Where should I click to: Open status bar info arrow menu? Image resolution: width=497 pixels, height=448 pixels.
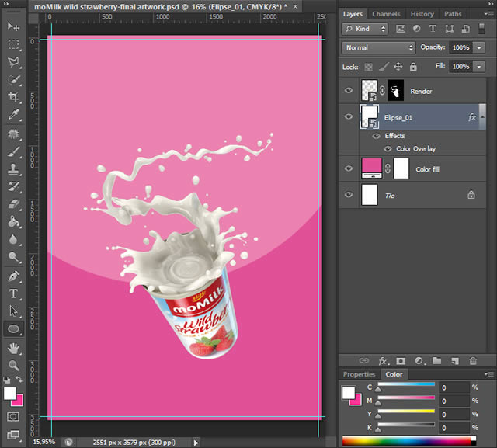(196, 443)
